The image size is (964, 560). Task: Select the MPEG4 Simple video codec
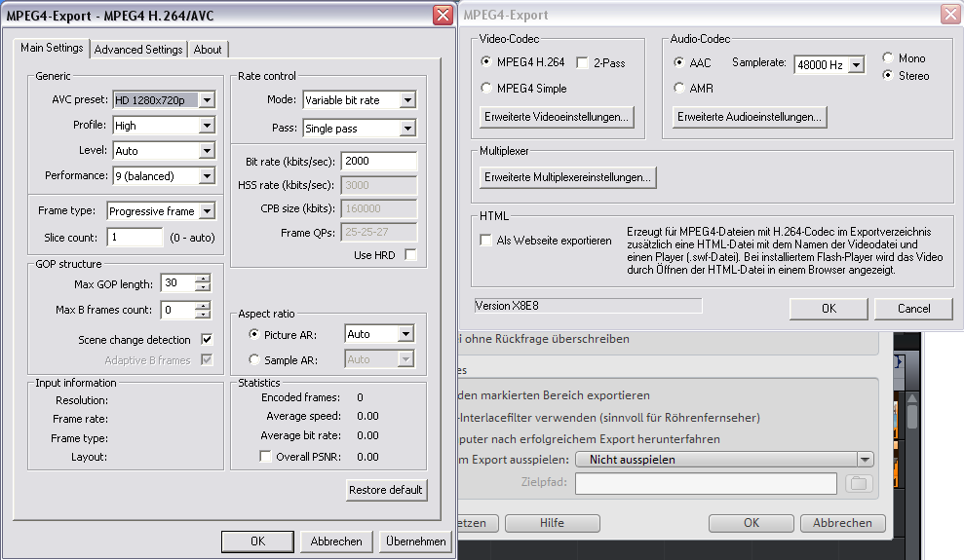tap(487, 89)
